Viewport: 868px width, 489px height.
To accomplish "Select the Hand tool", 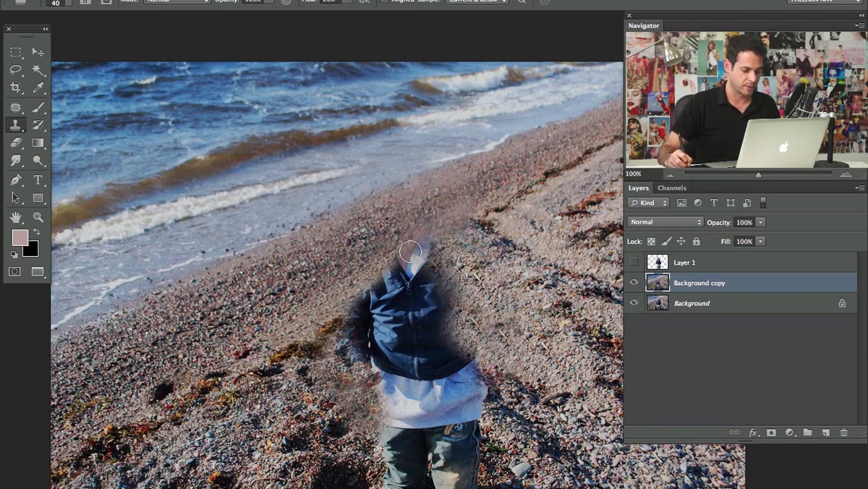I will [16, 217].
